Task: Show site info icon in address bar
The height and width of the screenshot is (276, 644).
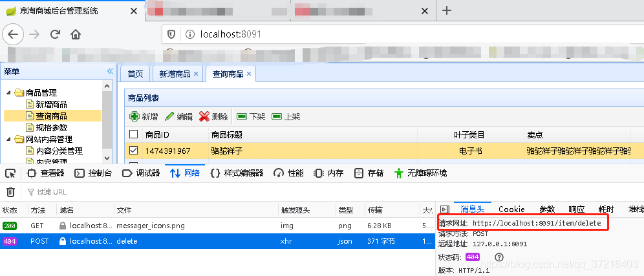Action: click(x=189, y=34)
